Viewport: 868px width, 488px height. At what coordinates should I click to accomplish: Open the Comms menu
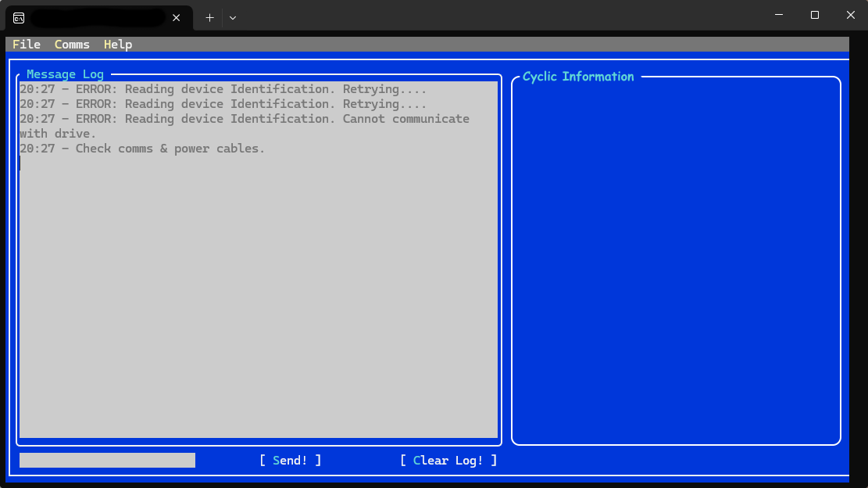(x=72, y=45)
